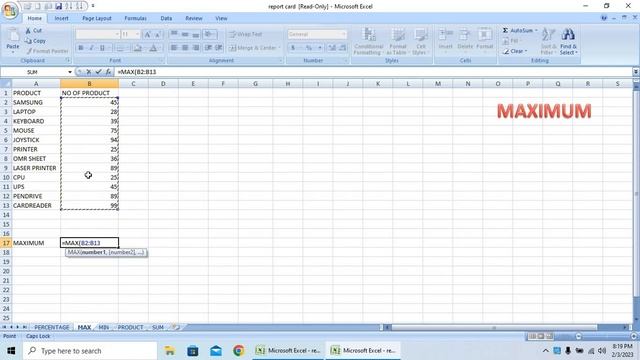Click the Chrome icon in taskbar

pos(239,351)
